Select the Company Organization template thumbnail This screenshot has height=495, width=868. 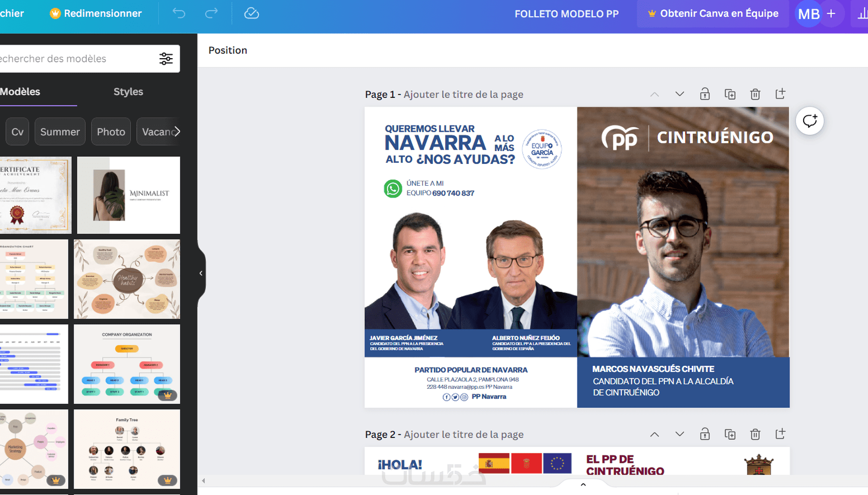[127, 364]
